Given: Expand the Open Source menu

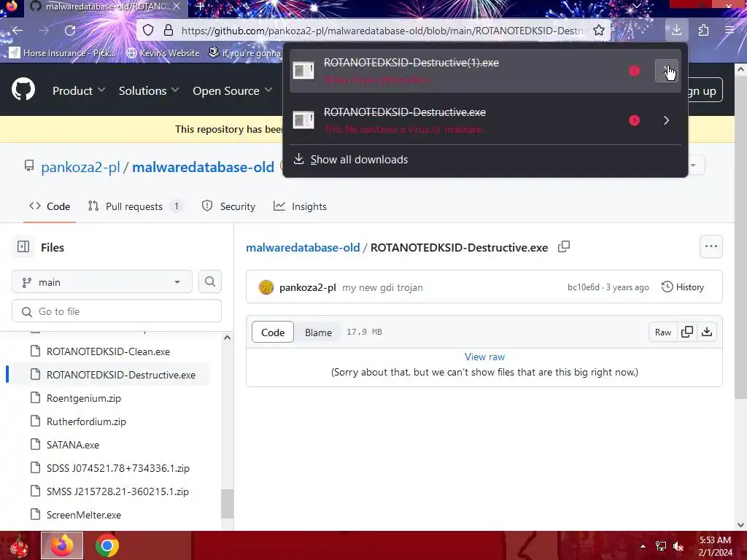Looking at the screenshot, I should (x=233, y=90).
